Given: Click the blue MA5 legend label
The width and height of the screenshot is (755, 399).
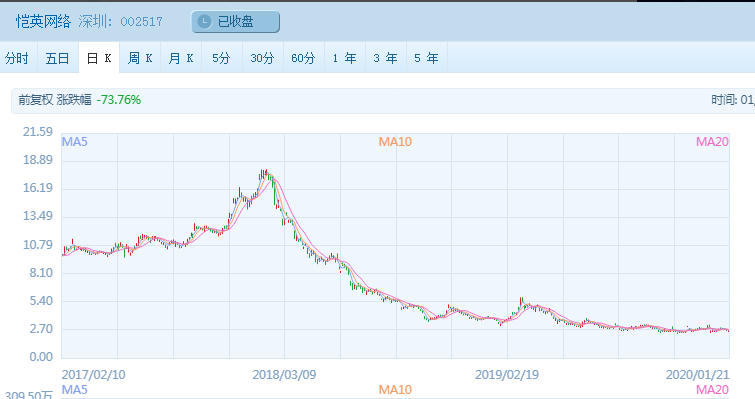Looking at the screenshot, I should click(x=75, y=142).
